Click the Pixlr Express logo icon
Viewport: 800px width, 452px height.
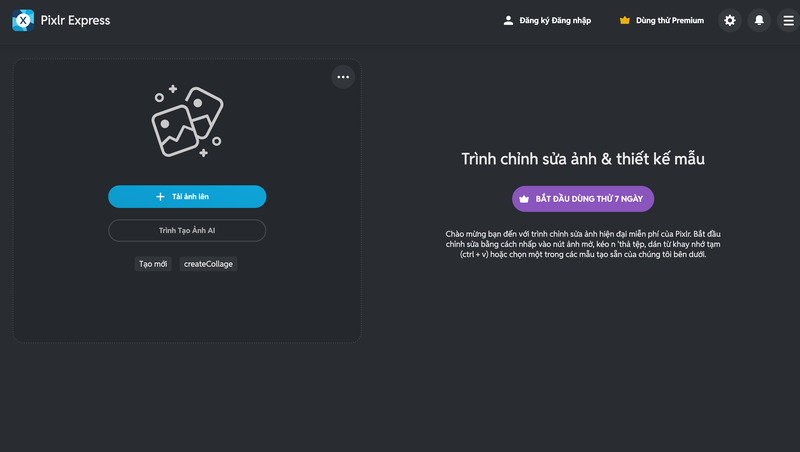[x=23, y=20]
